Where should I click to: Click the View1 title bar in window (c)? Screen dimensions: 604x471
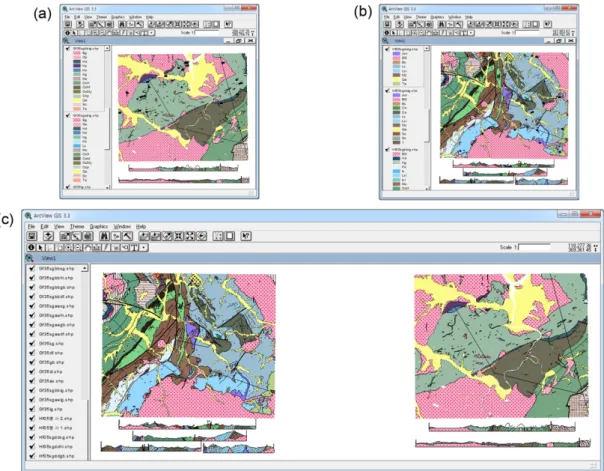pos(312,258)
